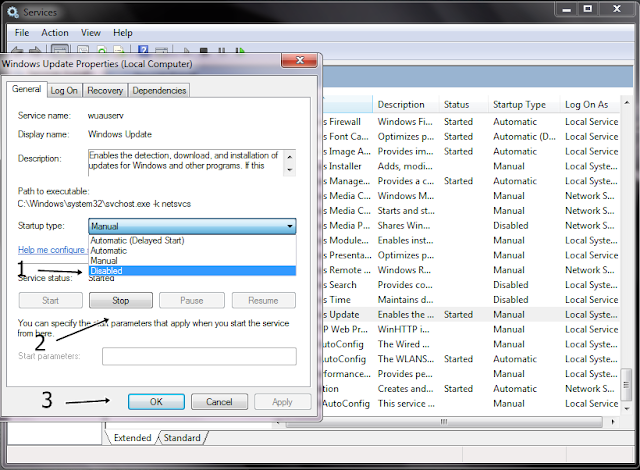Confirm with the OK button
The width and height of the screenshot is (640, 470).
point(156,402)
